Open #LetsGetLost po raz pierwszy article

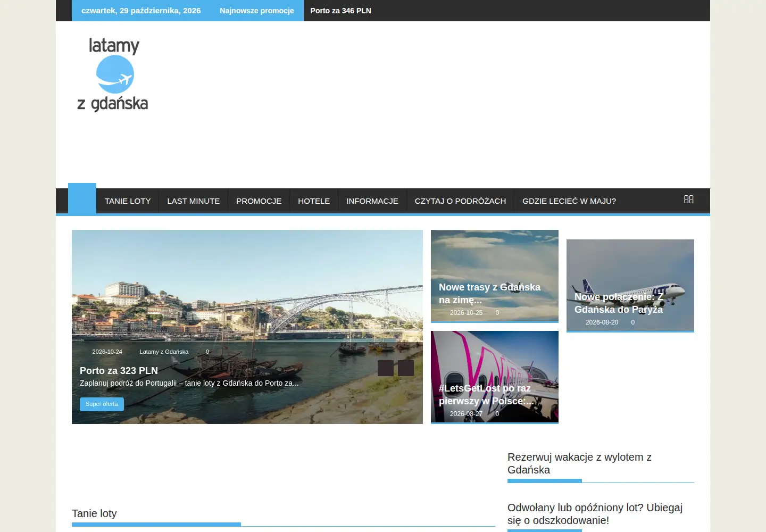point(486,394)
